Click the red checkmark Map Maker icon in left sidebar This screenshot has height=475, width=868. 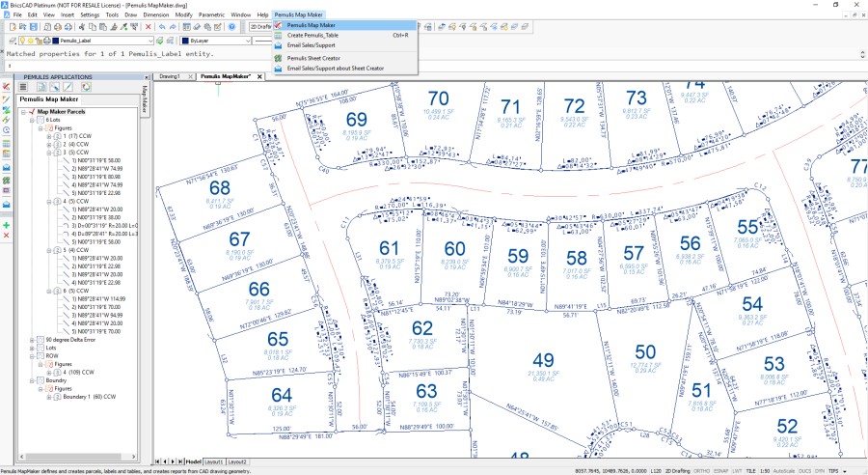[x=6, y=87]
